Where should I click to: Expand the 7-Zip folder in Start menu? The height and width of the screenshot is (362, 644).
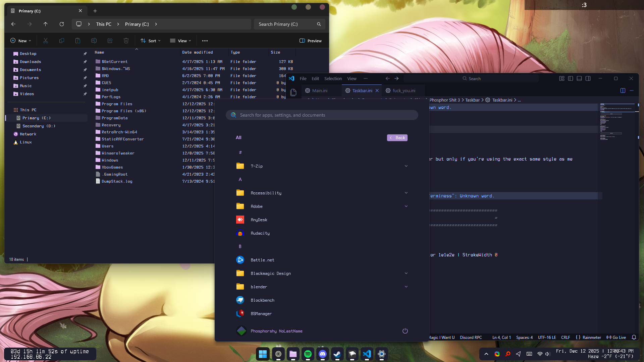406,166
